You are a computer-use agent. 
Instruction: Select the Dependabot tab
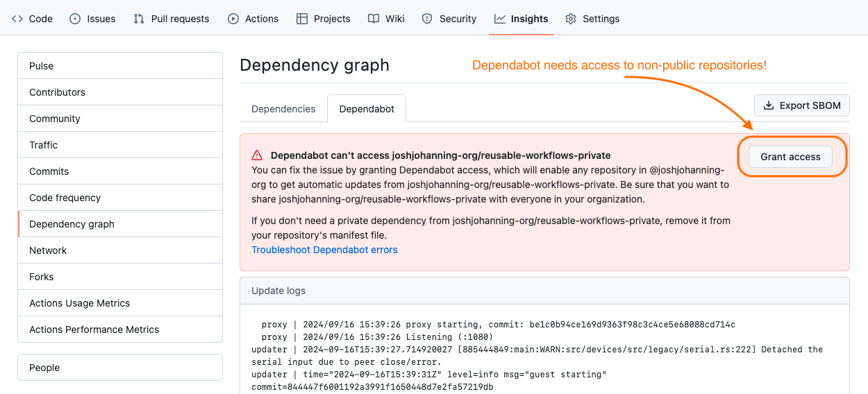point(367,109)
